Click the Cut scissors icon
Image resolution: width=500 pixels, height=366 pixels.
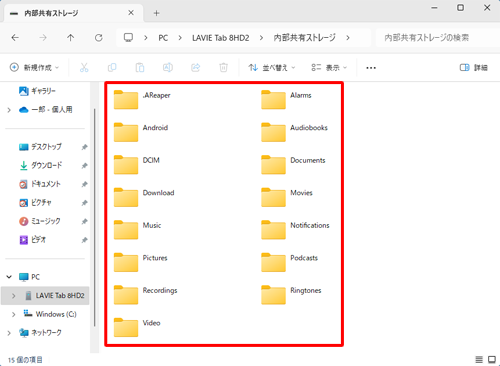(x=84, y=68)
